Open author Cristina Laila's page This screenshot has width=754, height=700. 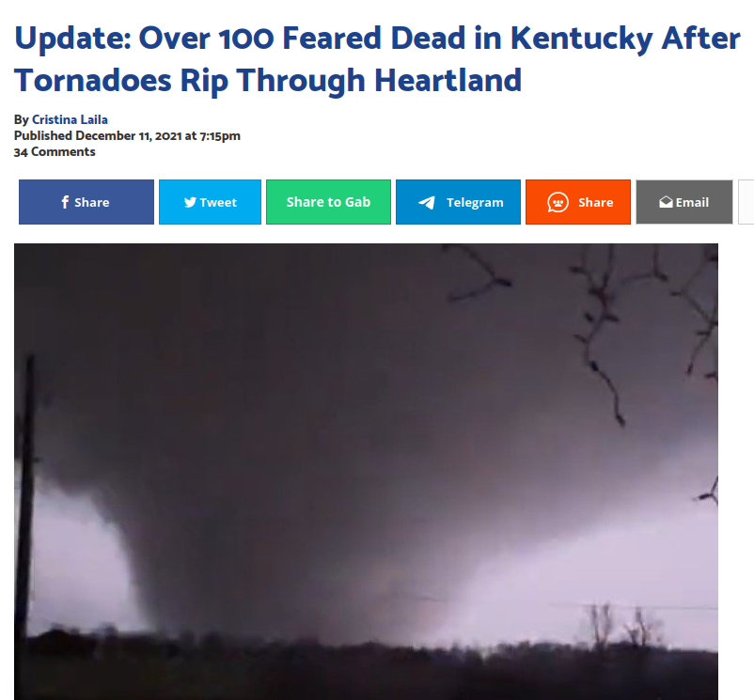point(70,119)
